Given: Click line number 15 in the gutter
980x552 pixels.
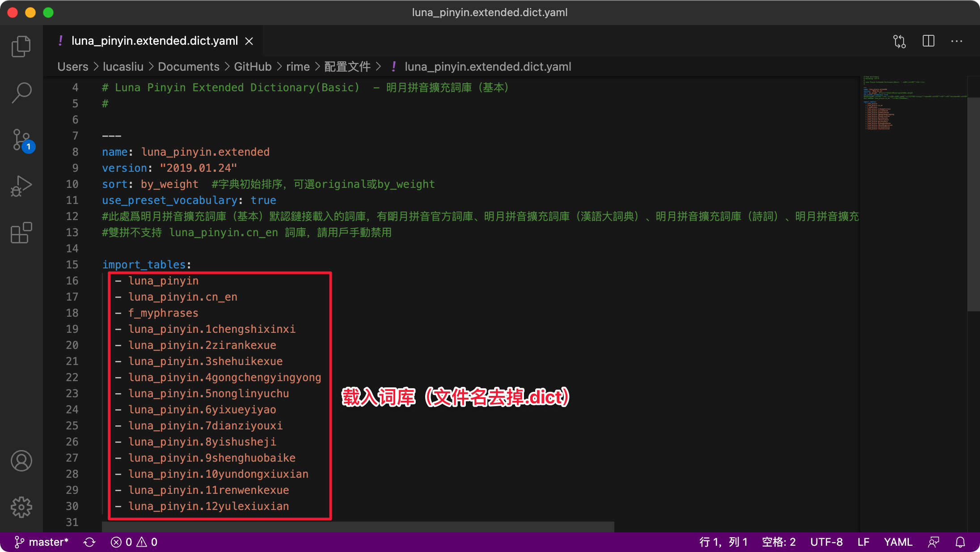Looking at the screenshot, I should click(72, 264).
